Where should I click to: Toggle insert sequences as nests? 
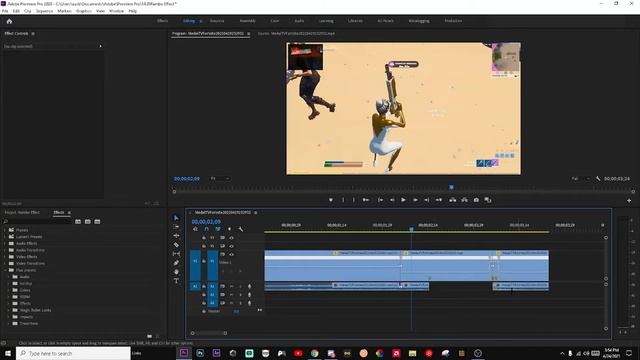(x=195, y=229)
